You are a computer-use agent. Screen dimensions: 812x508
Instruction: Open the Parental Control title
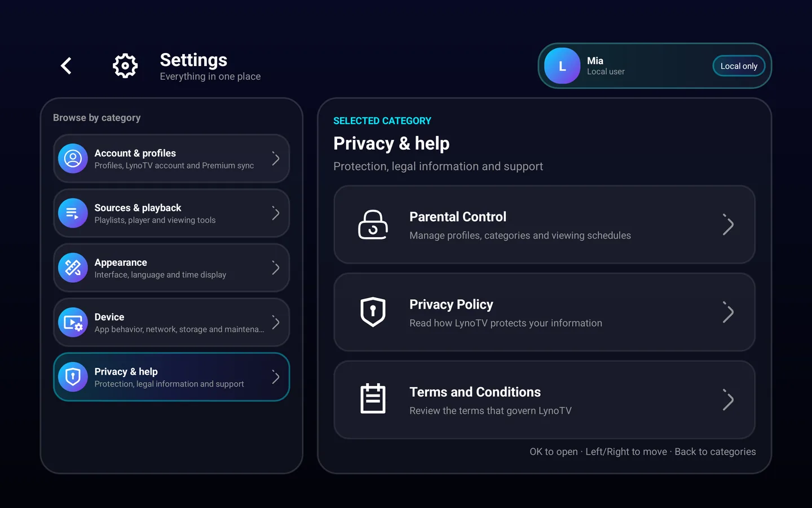(458, 217)
